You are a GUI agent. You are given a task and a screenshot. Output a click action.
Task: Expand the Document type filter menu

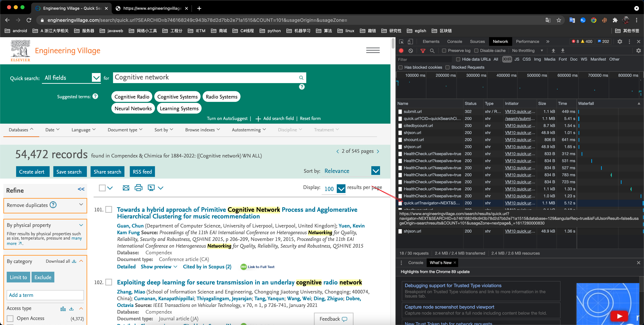pyautogui.click(x=125, y=130)
